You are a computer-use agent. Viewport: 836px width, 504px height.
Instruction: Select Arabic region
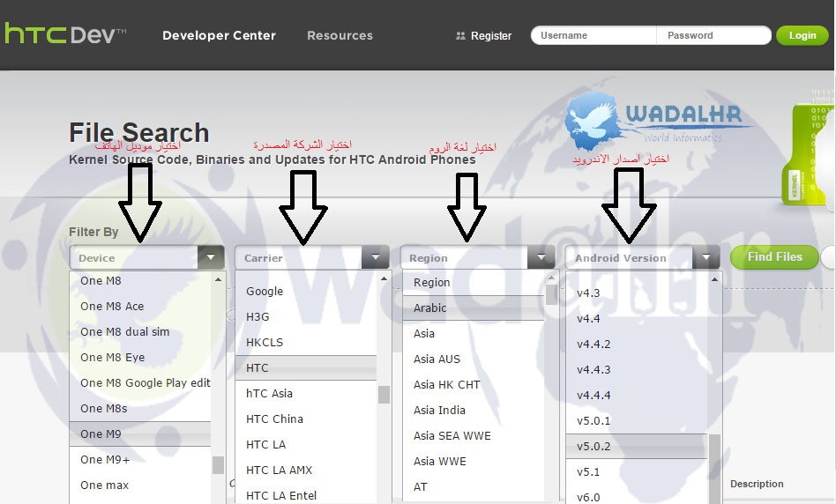click(474, 308)
